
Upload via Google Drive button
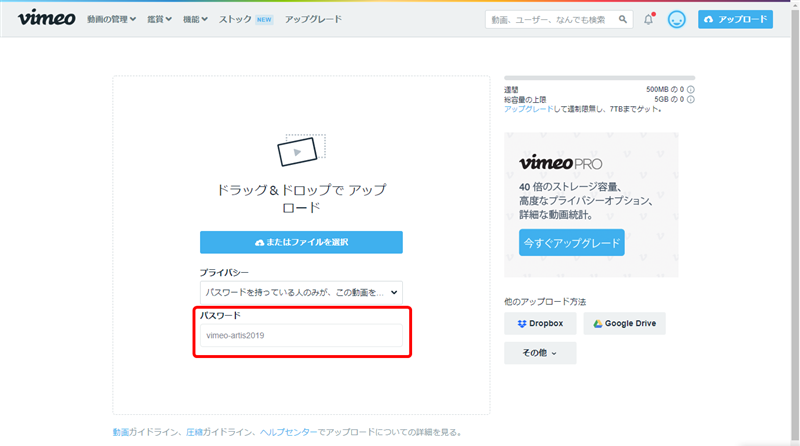pyautogui.click(x=624, y=324)
